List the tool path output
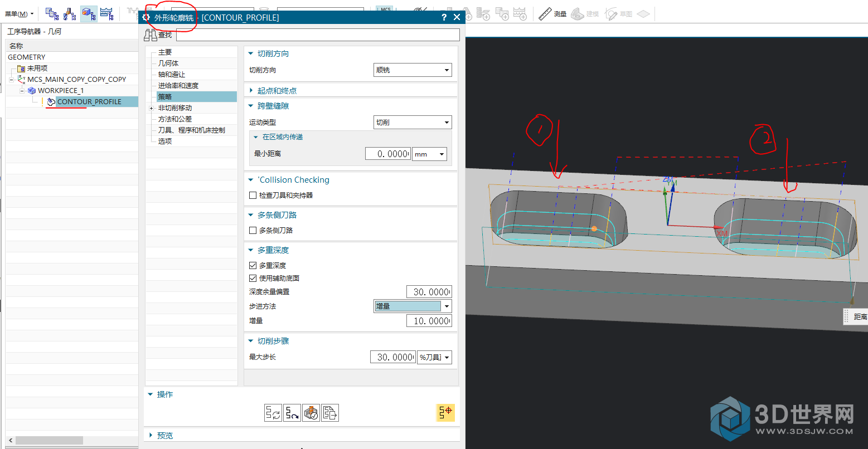Screen dimensions: 868x449 [330, 413]
